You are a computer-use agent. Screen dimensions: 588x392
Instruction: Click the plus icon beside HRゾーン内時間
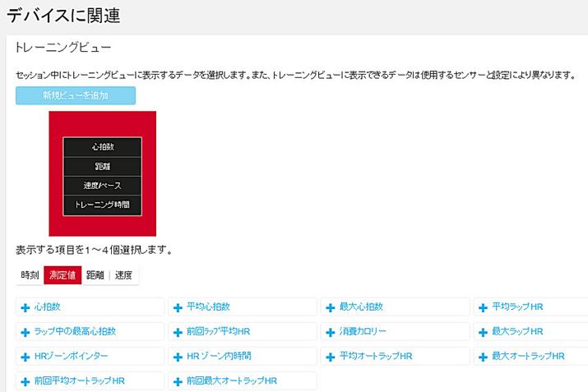(178, 357)
